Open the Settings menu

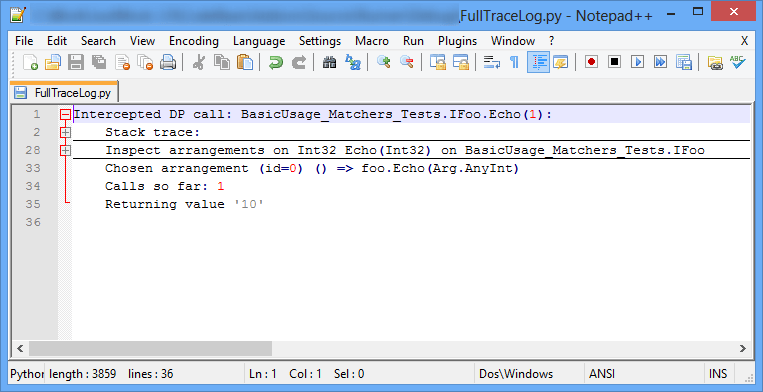[x=320, y=41]
